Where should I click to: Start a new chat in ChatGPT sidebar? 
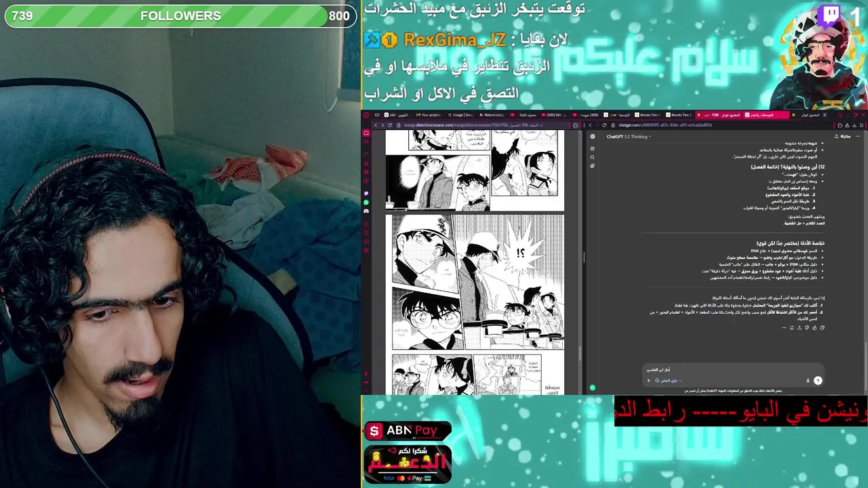[592, 148]
